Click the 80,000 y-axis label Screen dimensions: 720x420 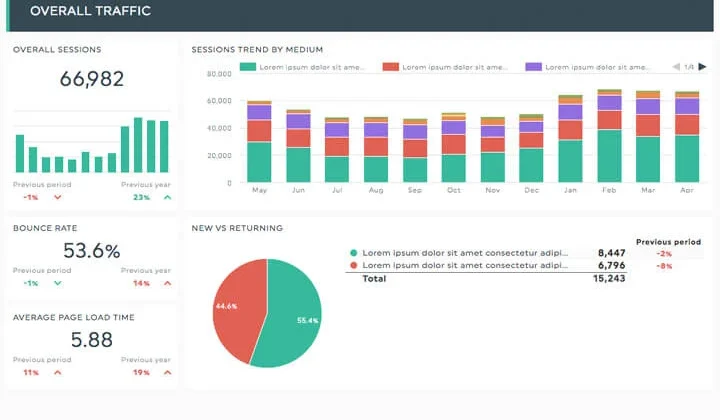pos(219,74)
